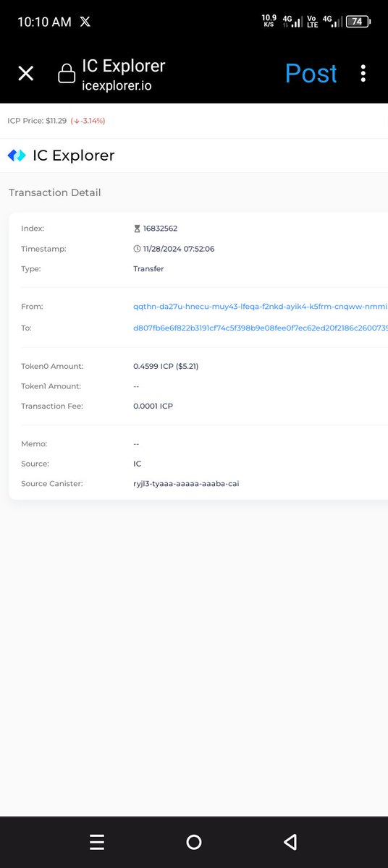388x868 pixels.
Task: Tap the icexplorer.io URL text
Action: click(117, 85)
